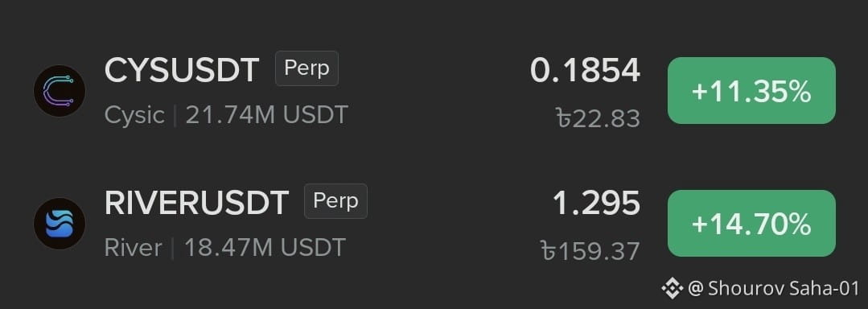Click the 1.295 last price
This screenshot has height=309, width=868.
tap(596, 204)
